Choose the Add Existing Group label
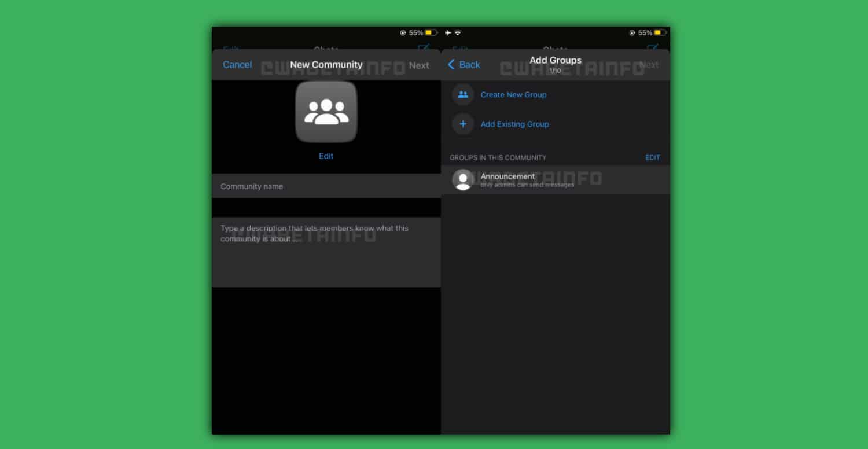Screen dimensions: 868x449 tap(514, 124)
